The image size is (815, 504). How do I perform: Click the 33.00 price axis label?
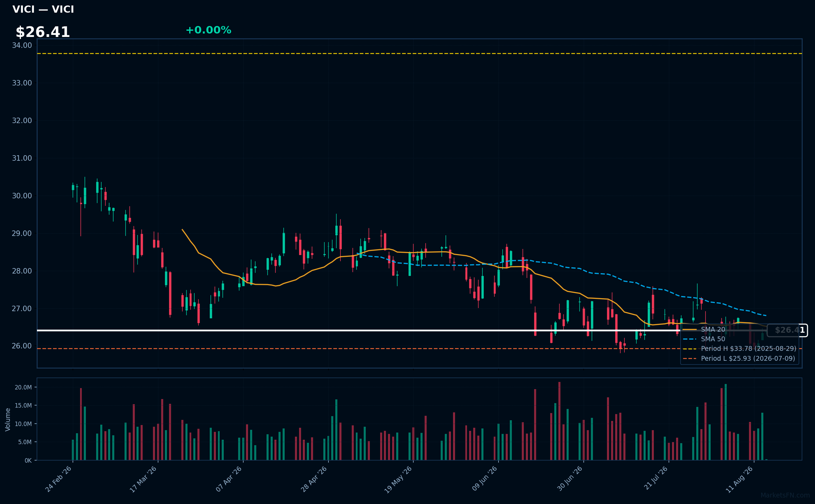point(22,83)
